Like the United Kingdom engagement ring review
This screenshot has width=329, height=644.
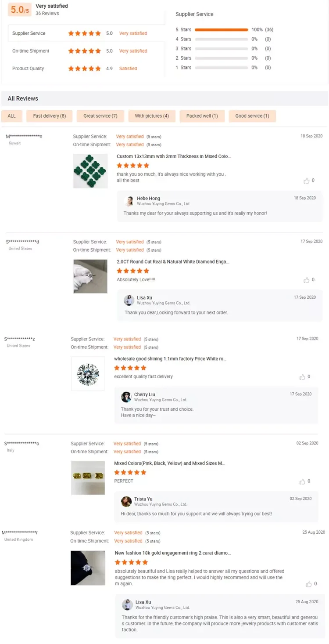pyautogui.click(x=309, y=584)
